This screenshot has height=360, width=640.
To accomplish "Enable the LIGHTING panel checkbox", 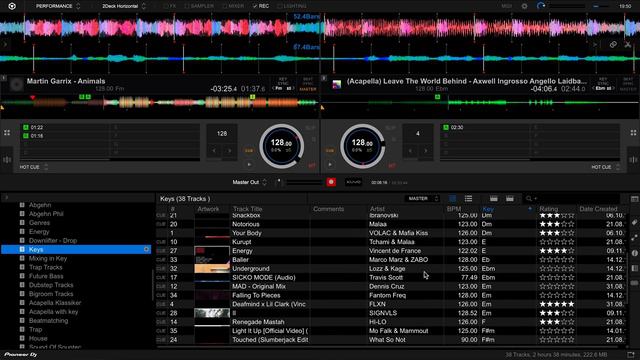I will [x=280, y=6].
